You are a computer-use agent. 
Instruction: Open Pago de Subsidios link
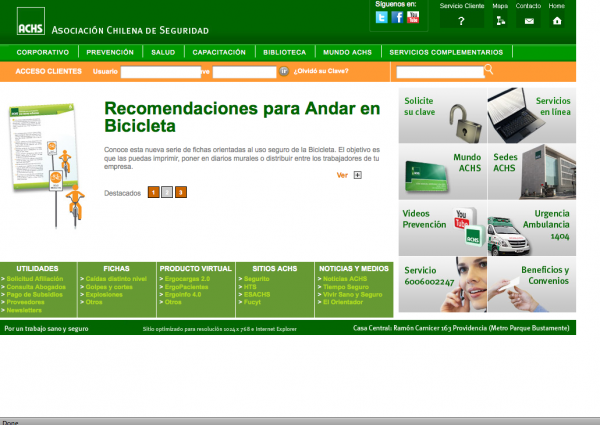click(x=34, y=295)
